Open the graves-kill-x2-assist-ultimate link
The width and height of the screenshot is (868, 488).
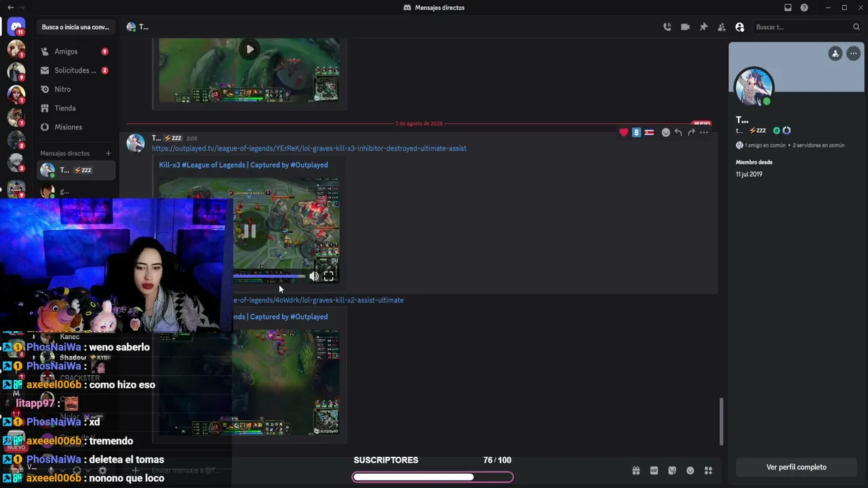318,300
